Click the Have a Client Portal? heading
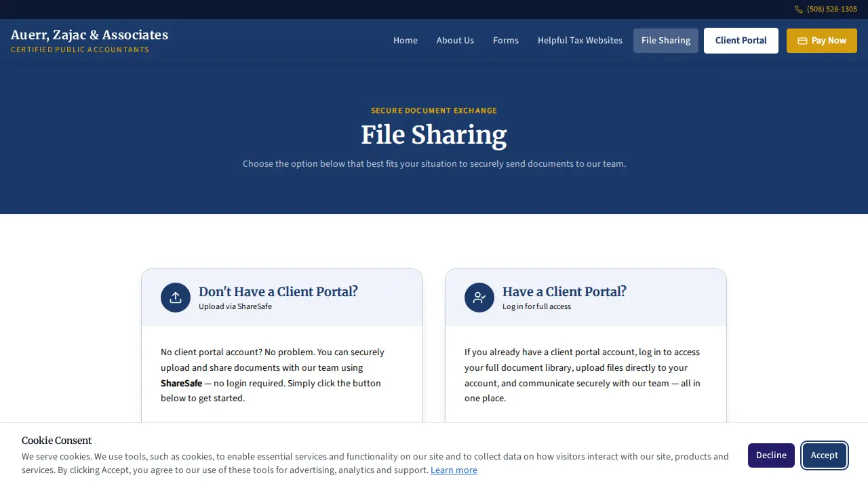 pos(564,291)
